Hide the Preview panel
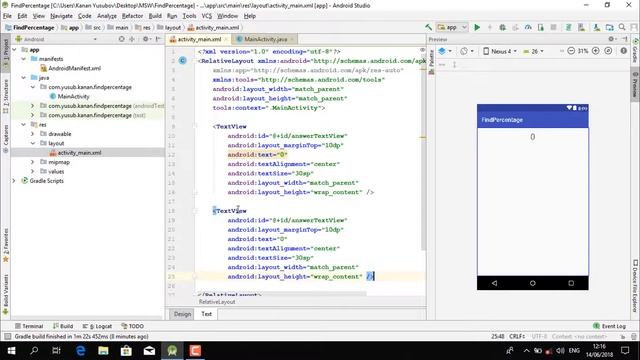The width and height of the screenshot is (640, 360). click(625, 39)
